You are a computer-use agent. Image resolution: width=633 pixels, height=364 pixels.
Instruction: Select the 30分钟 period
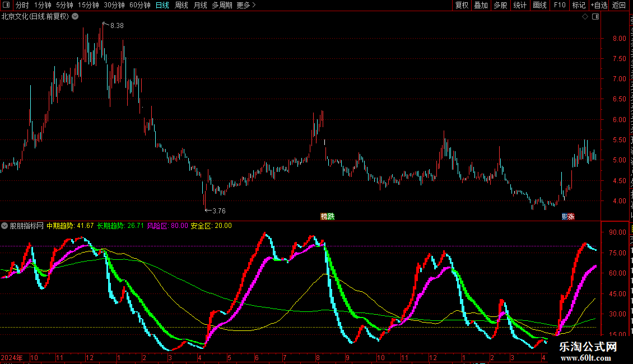click(114, 5)
